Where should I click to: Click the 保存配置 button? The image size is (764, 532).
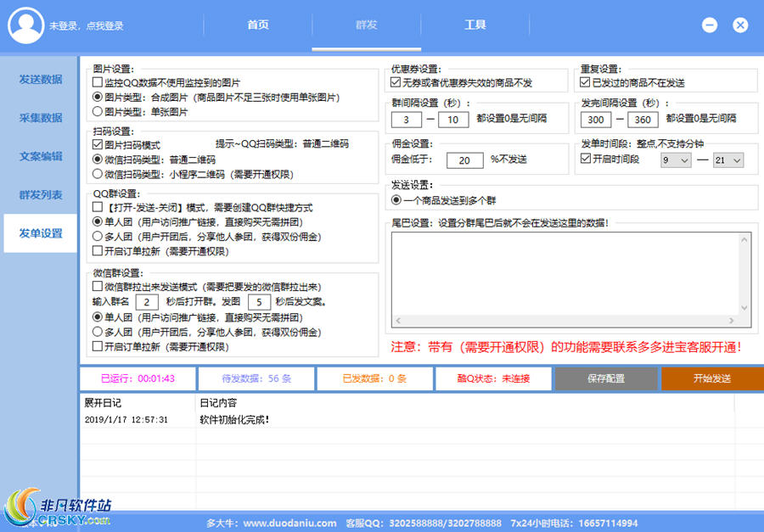606,378
